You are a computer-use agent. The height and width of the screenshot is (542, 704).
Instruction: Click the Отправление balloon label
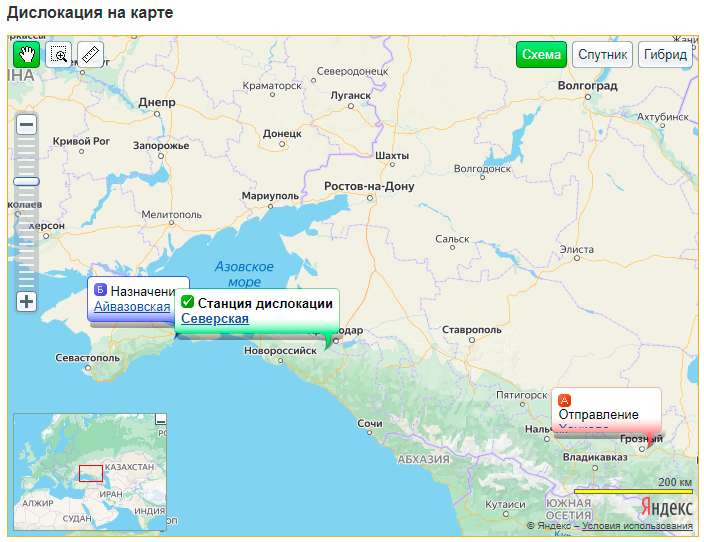point(598,414)
